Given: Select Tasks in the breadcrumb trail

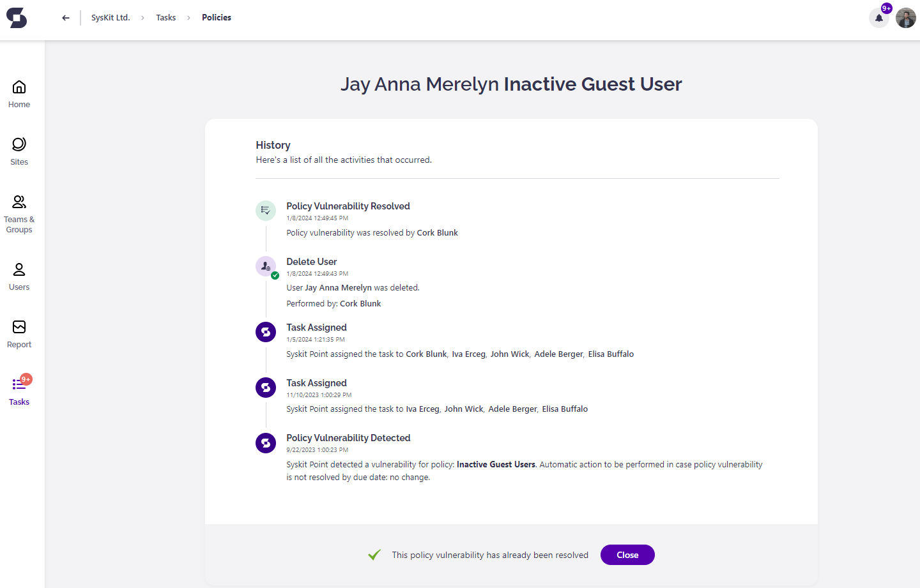Looking at the screenshot, I should pyautogui.click(x=166, y=17).
